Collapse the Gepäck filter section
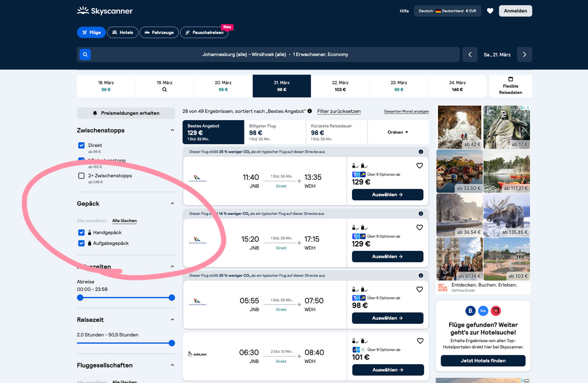This screenshot has width=588, height=383. 172,203
